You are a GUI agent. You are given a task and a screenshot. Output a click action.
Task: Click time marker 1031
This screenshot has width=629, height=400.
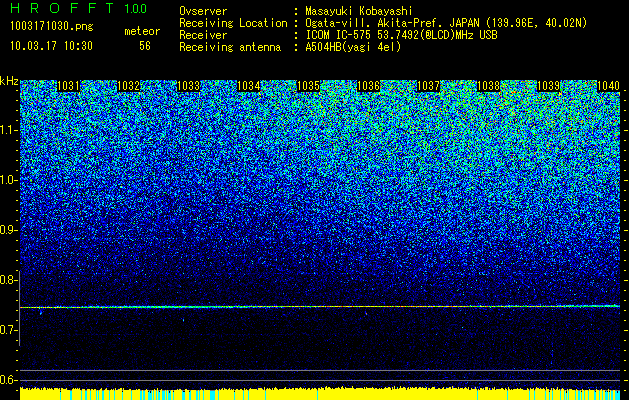69,86
